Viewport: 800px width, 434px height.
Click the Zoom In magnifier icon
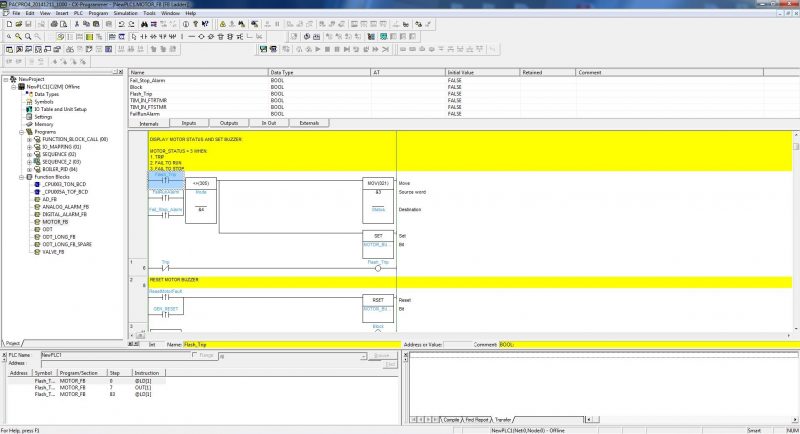16,36
